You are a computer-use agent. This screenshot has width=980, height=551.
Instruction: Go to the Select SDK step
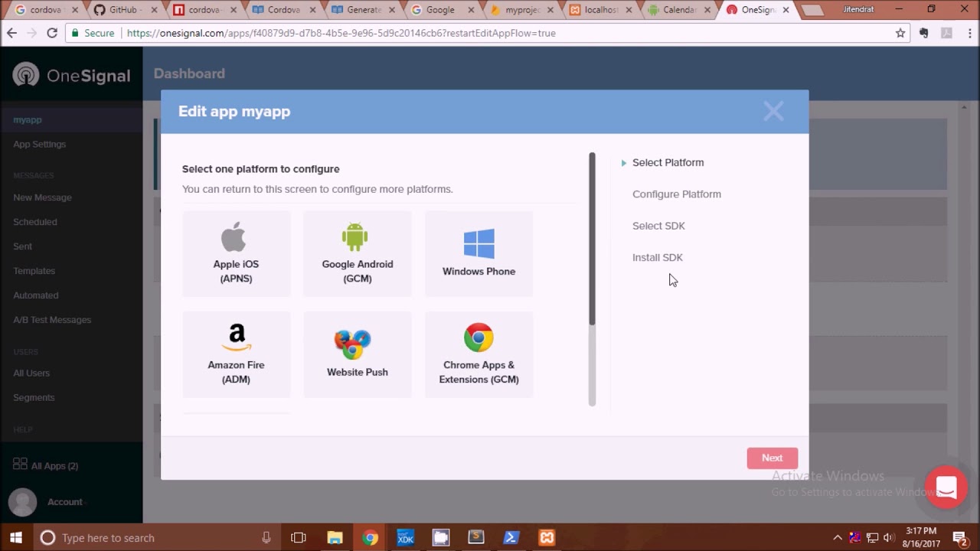(x=658, y=226)
